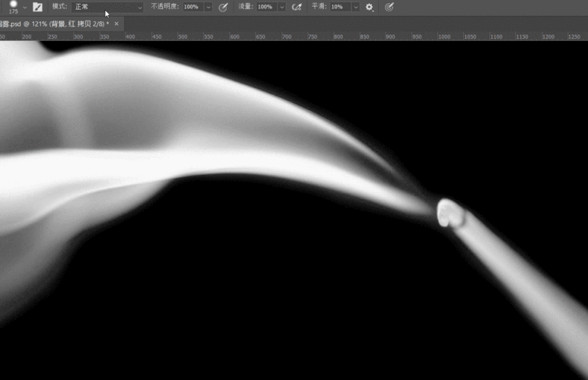The height and width of the screenshot is (380, 588).
Task: Select the .psd document tab
Action: (53, 24)
